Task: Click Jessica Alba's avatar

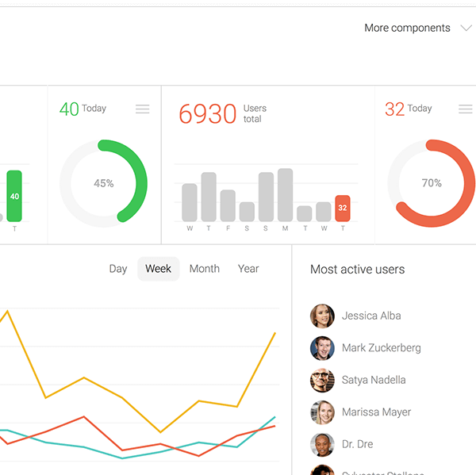Action: [322, 316]
